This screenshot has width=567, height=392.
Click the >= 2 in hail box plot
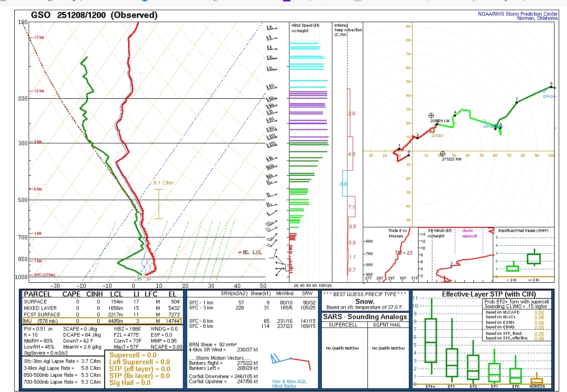(533, 259)
